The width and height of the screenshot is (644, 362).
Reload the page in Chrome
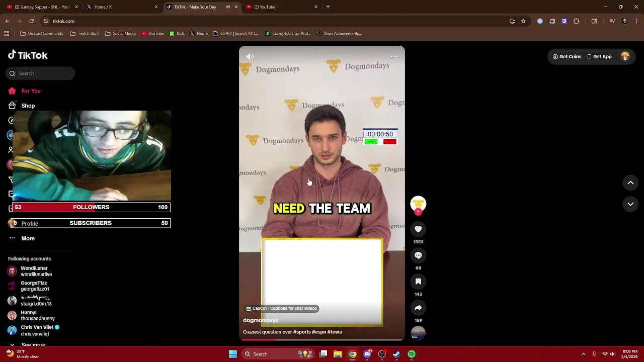coord(31,21)
